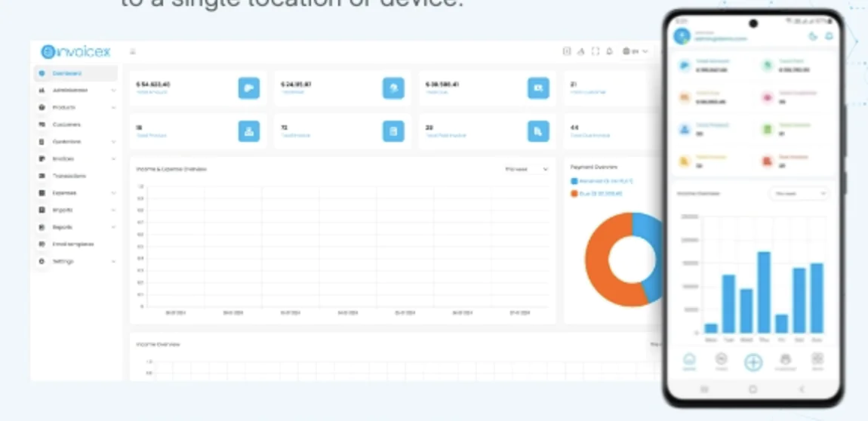Tap the profile avatar on the phone
Image resolution: width=868 pixels, height=421 pixels.
click(682, 36)
